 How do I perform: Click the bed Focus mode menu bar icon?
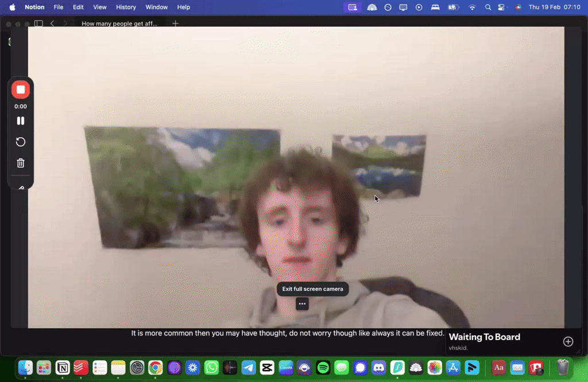click(x=435, y=7)
